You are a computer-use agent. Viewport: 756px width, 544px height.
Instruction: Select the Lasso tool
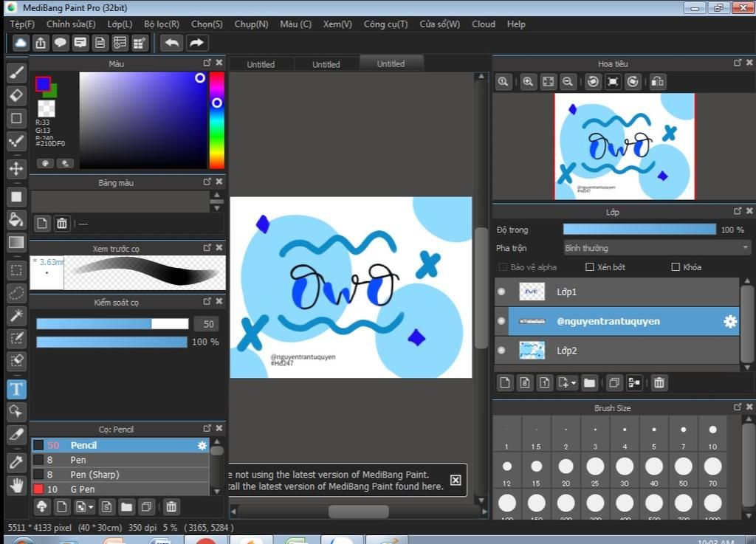click(16, 292)
